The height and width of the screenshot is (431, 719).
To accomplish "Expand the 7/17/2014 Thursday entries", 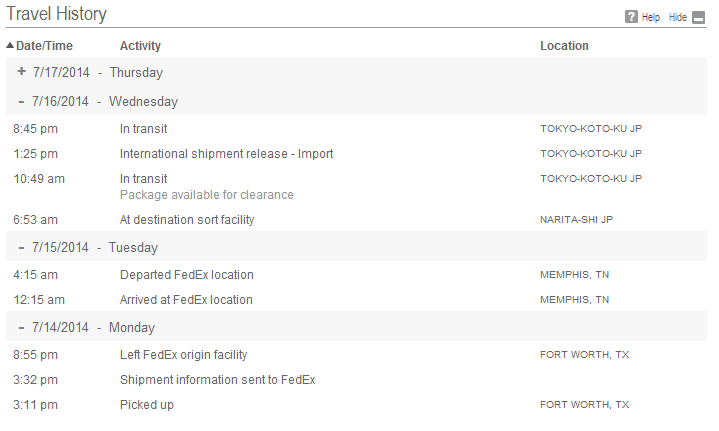I will point(21,72).
